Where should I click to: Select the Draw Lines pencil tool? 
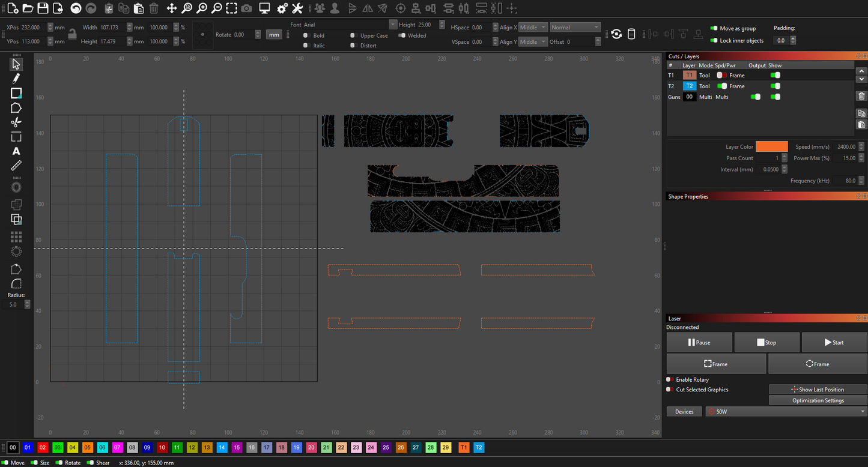click(x=16, y=79)
